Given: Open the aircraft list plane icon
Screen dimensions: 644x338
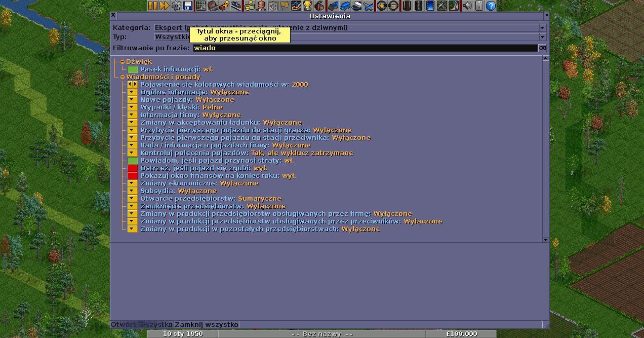Looking at the screenshot, I should coord(368,6).
